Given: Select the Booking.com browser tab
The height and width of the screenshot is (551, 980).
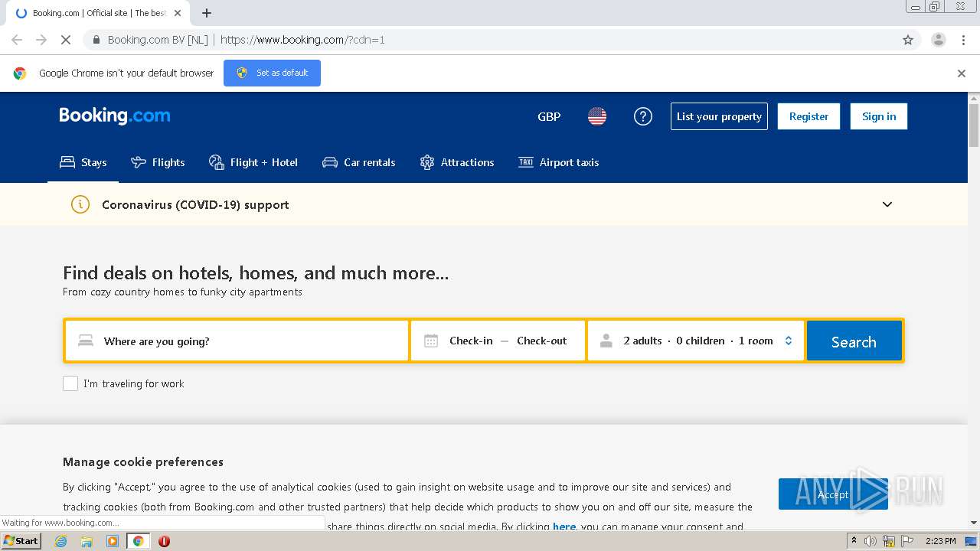Looking at the screenshot, I should tap(98, 13).
